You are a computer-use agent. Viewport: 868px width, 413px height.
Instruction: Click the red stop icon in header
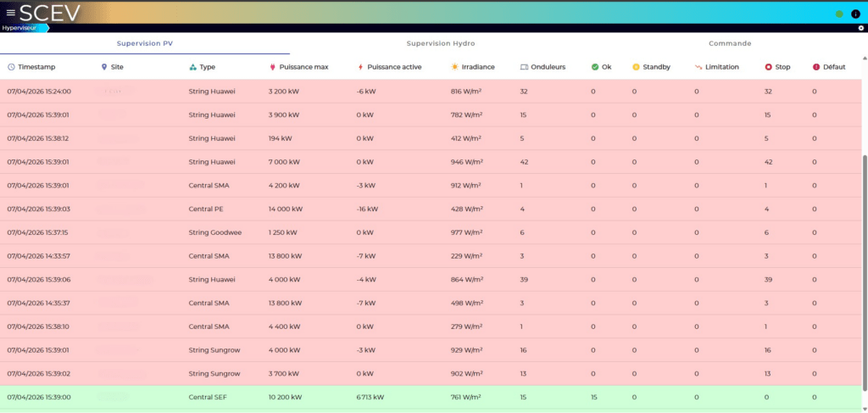(x=768, y=66)
